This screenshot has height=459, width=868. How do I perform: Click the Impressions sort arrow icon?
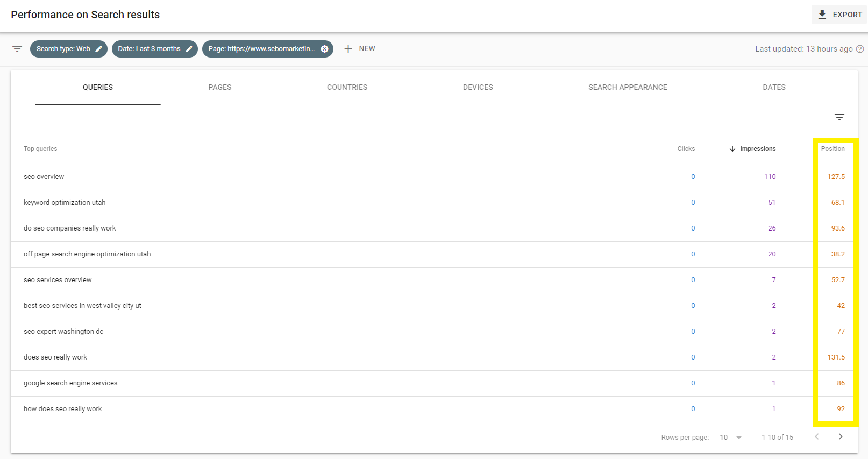click(x=732, y=149)
